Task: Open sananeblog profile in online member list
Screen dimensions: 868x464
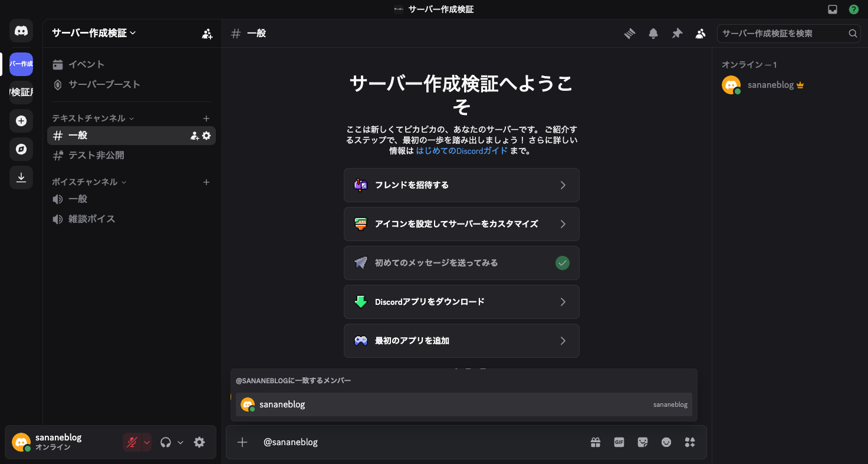Action: (x=790, y=85)
